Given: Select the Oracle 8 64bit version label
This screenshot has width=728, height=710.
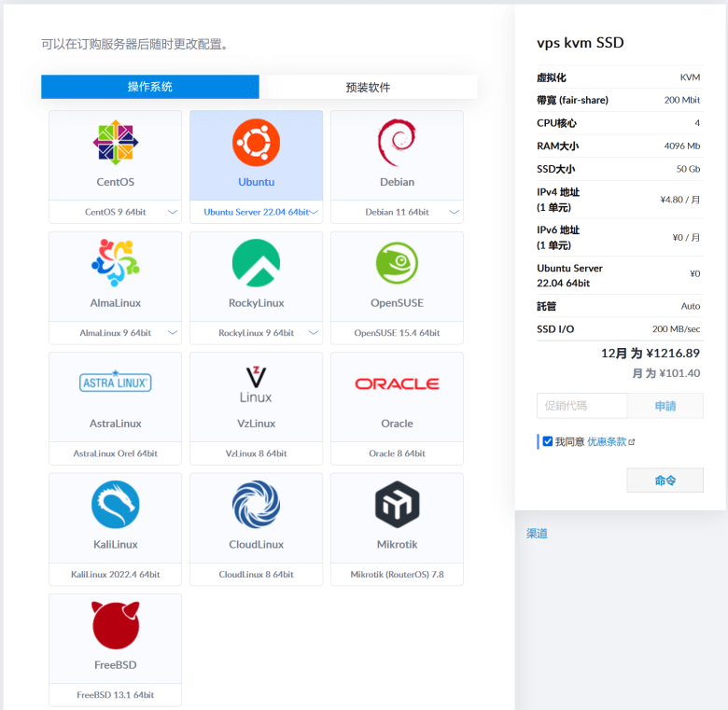Looking at the screenshot, I should pyautogui.click(x=397, y=453).
